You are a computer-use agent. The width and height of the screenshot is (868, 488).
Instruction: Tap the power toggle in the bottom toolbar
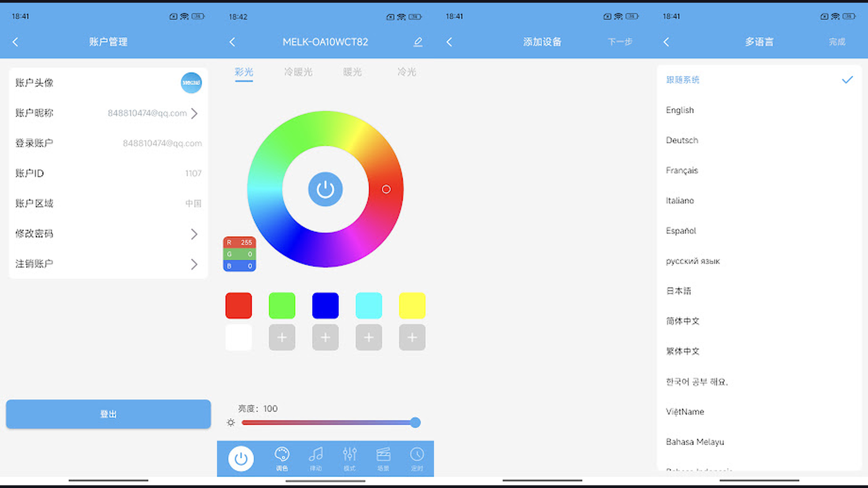point(241,458)
